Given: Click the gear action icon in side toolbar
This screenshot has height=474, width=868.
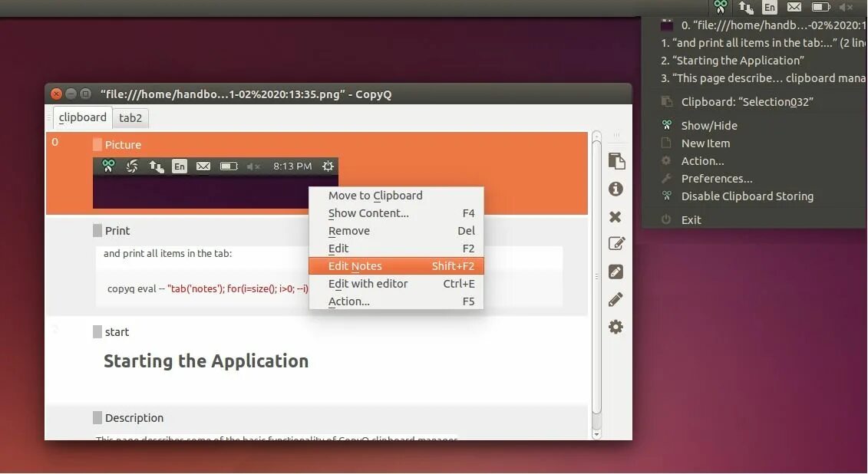Looking at the screenshot, I should 616,327.
